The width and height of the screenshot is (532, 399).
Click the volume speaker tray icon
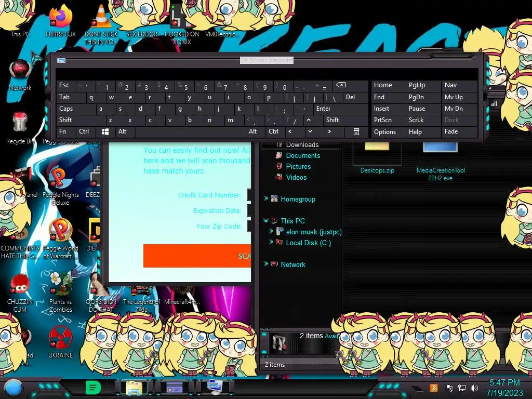(x=474, y=388)
